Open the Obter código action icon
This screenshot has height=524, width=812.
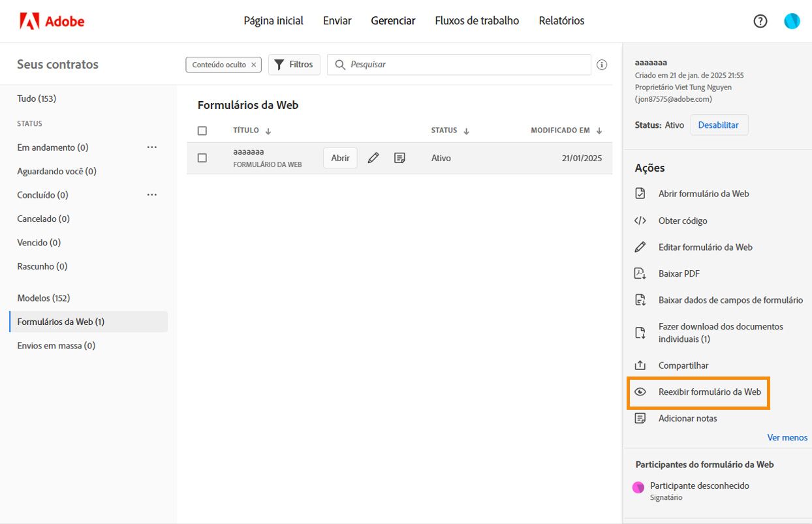click(x=640, y=221)
